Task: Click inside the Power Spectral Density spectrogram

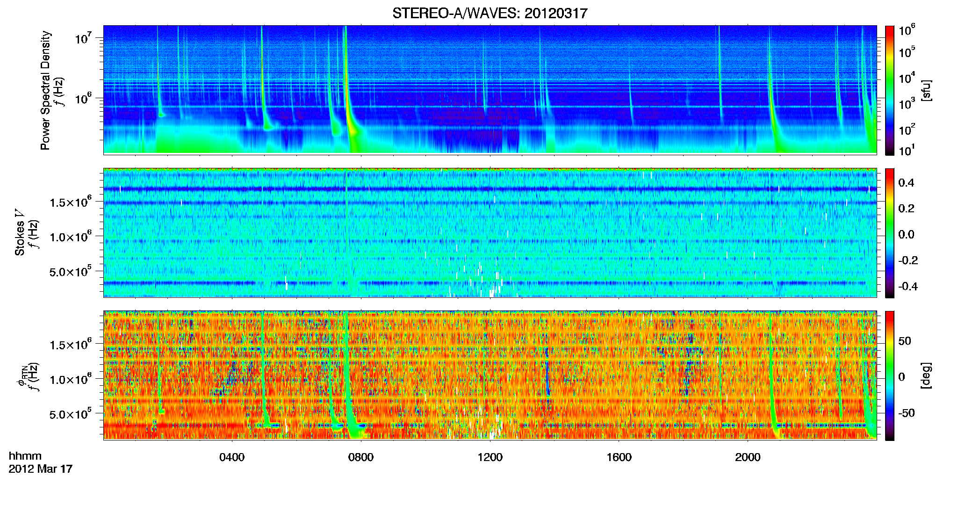Action: tap(490, 90)
